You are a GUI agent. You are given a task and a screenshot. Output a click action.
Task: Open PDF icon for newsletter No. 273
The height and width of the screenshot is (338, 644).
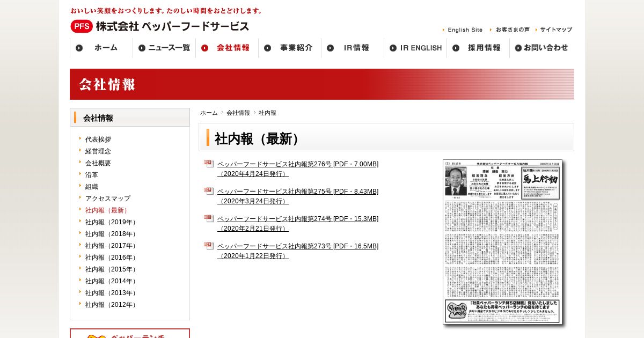pyautogui.click(x=209, y=246)
